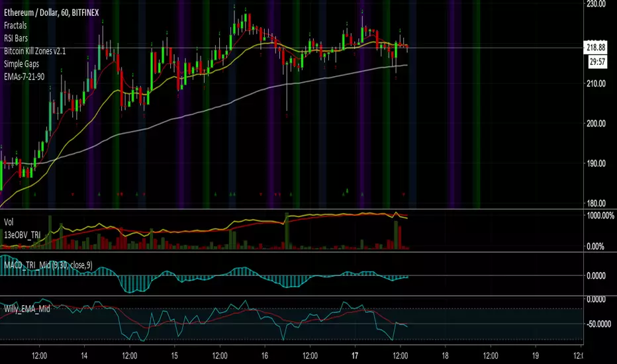Click date 18 on the time axis

point(445,355)
